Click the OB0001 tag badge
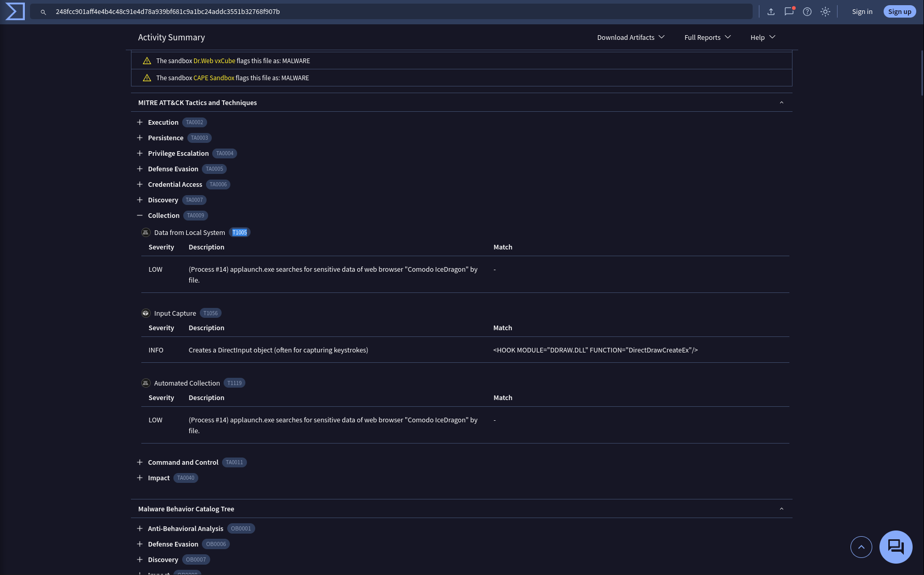The width and height of the screenshot is (924, 575). [241, 528]
